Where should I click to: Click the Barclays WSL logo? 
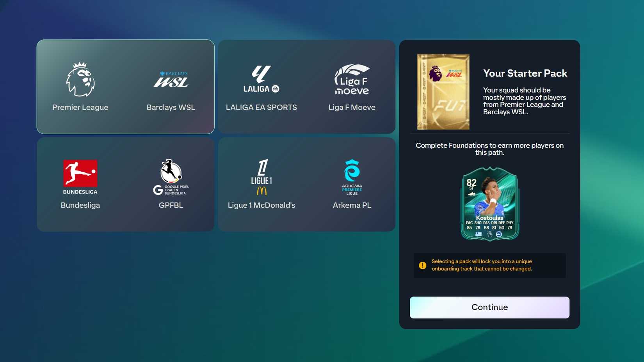[x=171, y=79]
